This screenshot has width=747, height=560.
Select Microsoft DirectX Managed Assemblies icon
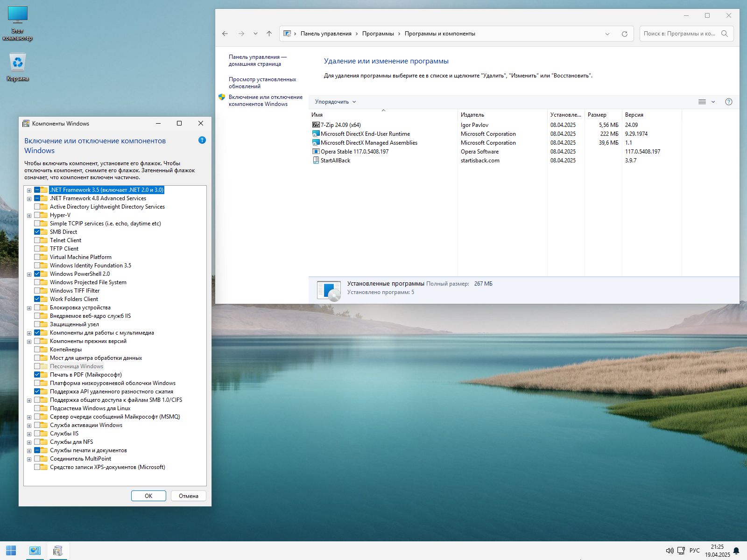coord(316,142)
